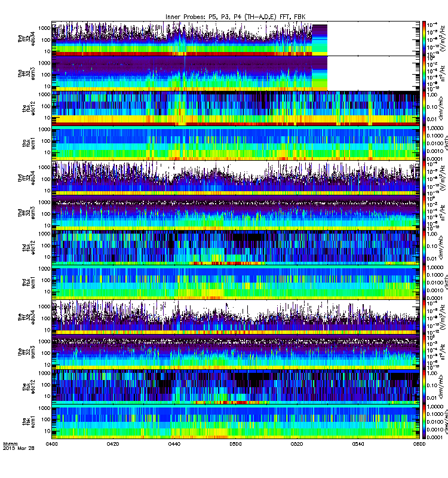Click the '2015 Mar 28' date label
Viewport: 448px width, 478px height.
[19, 448]
